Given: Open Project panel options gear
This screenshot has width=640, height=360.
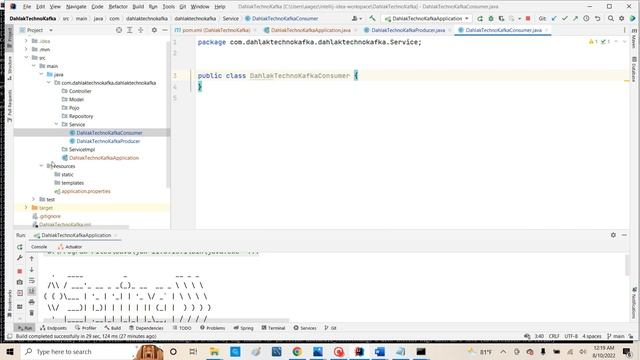Looking at the screenshot, I should [154, 30].
